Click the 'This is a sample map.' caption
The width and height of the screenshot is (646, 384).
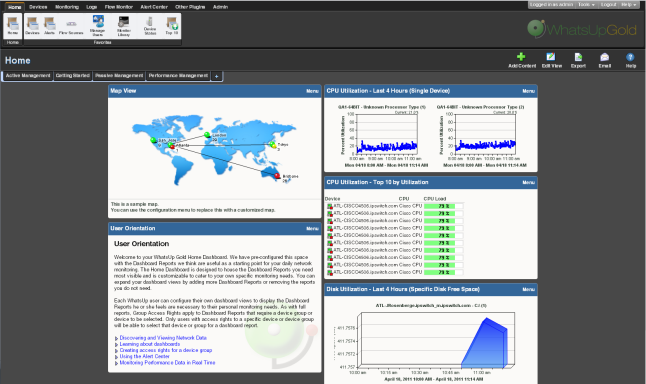click(x=134, y=204)
